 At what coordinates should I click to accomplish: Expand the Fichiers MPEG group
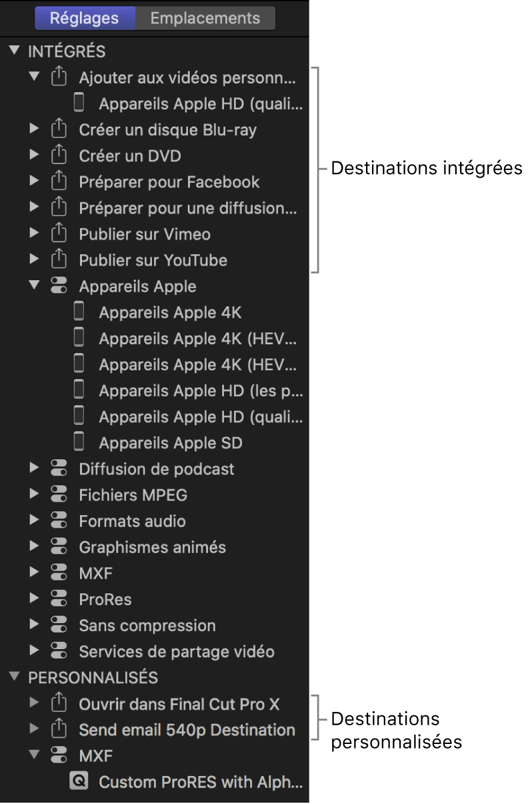coord(35,495)
